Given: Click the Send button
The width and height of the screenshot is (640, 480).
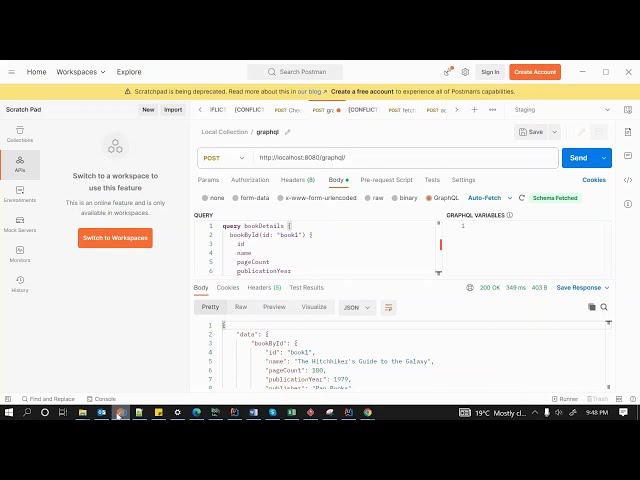Looking at the screenshot, I should (x=579, y=158).
